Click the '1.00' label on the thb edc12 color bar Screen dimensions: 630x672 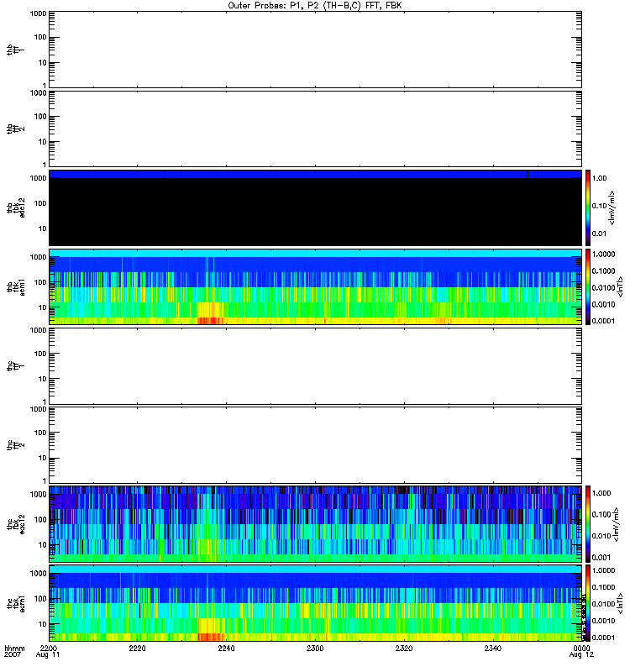pos(600,178)
